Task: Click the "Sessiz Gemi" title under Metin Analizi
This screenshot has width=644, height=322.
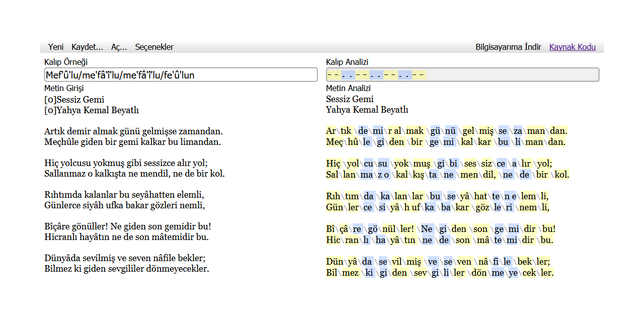Action: [350, 100]
